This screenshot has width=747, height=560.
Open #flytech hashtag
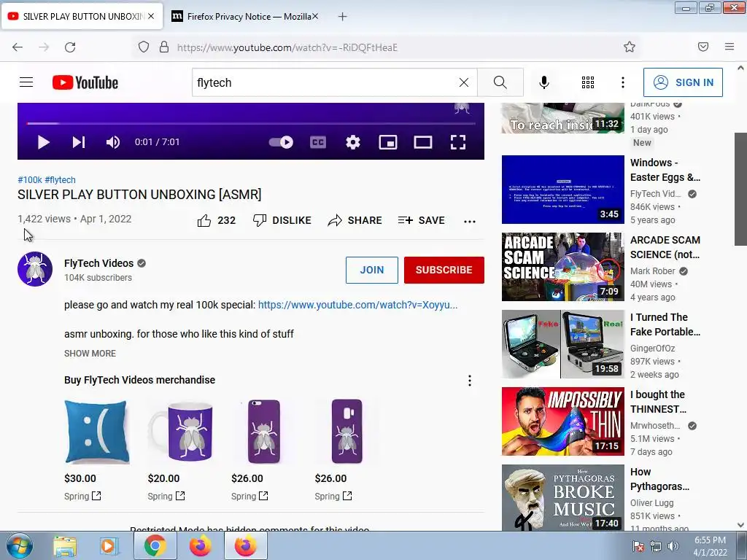(x=60, y=180)
